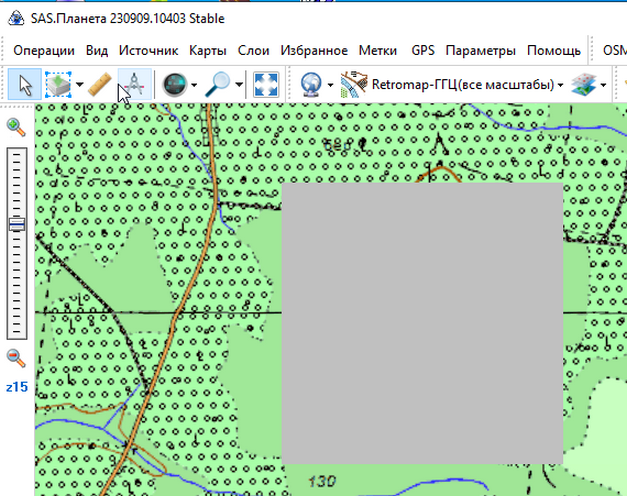Screen dimensions: 627x496
Task: Zoom in with the plus magnifier
Action: (16, 127)
